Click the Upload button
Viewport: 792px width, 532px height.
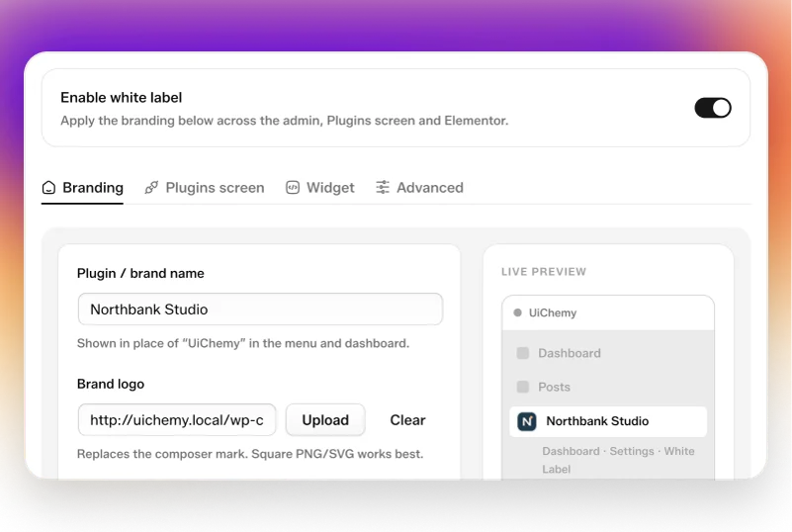tap(325, 420)
